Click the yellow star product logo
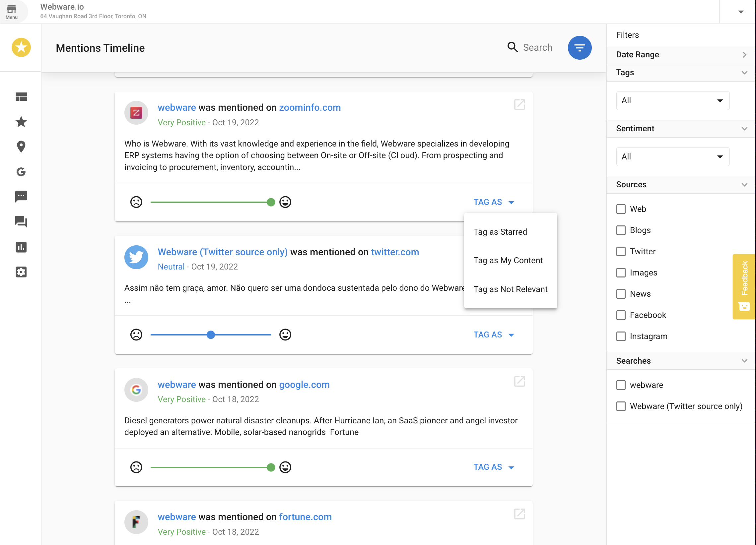 21,47
